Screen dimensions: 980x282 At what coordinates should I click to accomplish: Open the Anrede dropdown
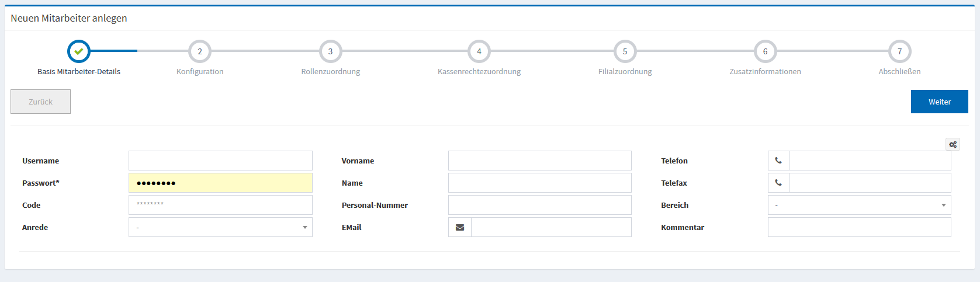tap(220, 227)
